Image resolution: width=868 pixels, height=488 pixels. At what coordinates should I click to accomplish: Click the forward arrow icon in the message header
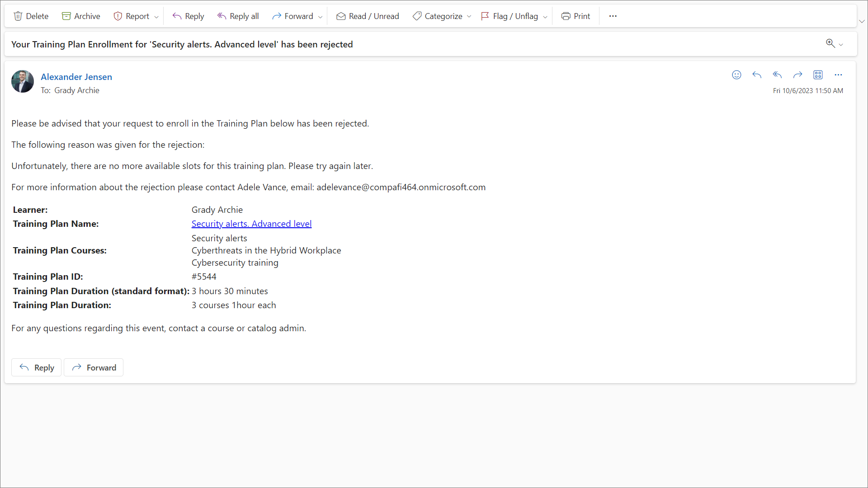(x=797, y=75)
